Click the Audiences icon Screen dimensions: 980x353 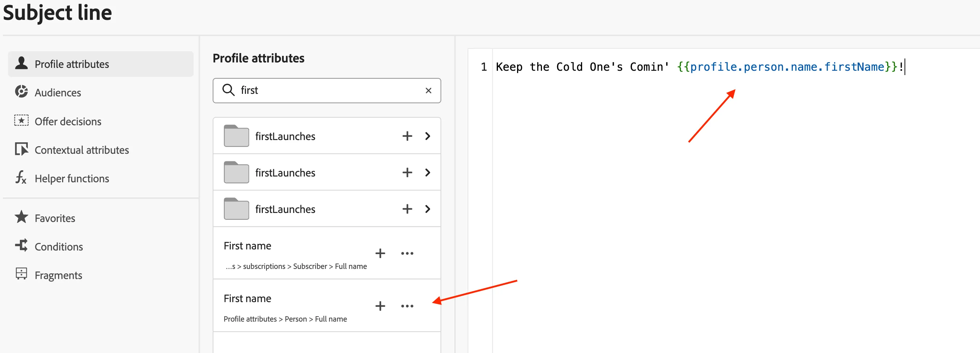(21, 92)
